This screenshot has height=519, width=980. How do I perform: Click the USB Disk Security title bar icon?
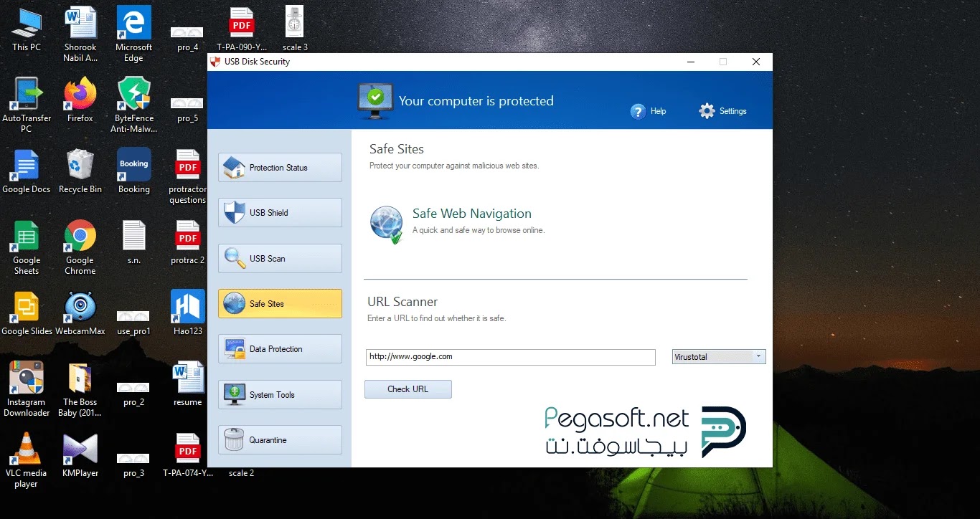215,62
